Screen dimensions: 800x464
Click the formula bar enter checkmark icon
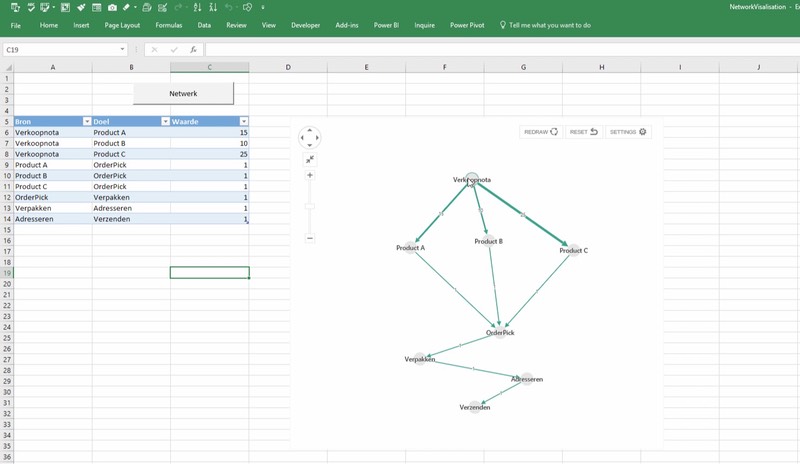pyautogui.click(x=174, y=50)
